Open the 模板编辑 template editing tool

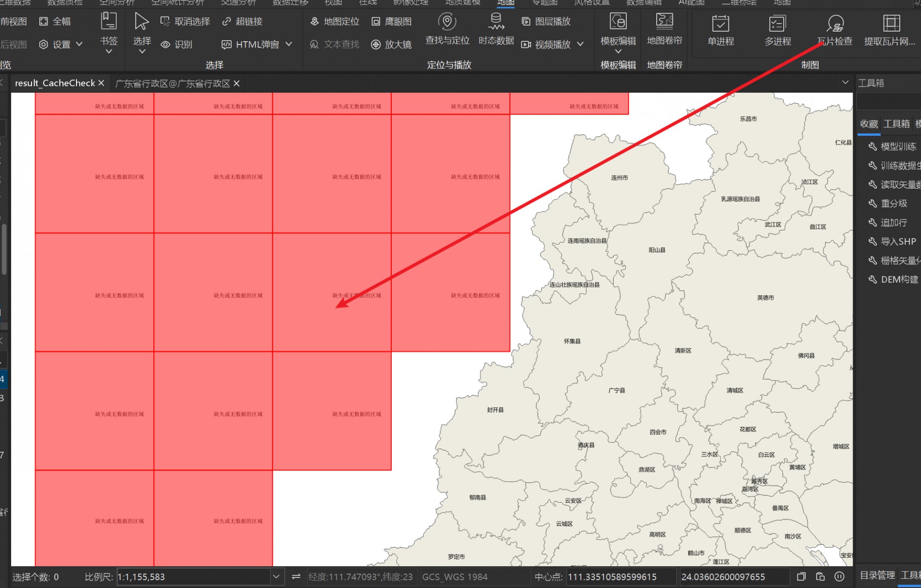(618, 29)
